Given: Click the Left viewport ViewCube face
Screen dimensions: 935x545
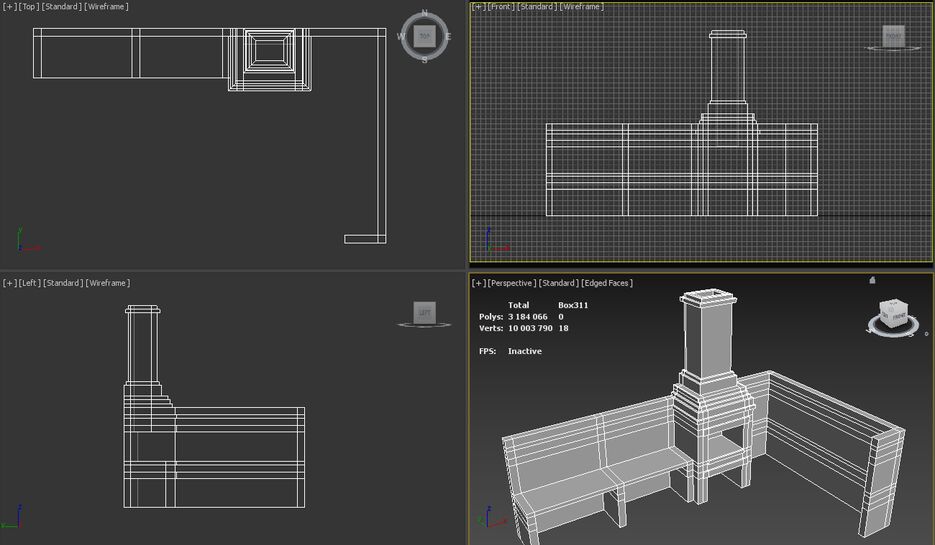Looking at the screenshot, I should pos(424,313).
